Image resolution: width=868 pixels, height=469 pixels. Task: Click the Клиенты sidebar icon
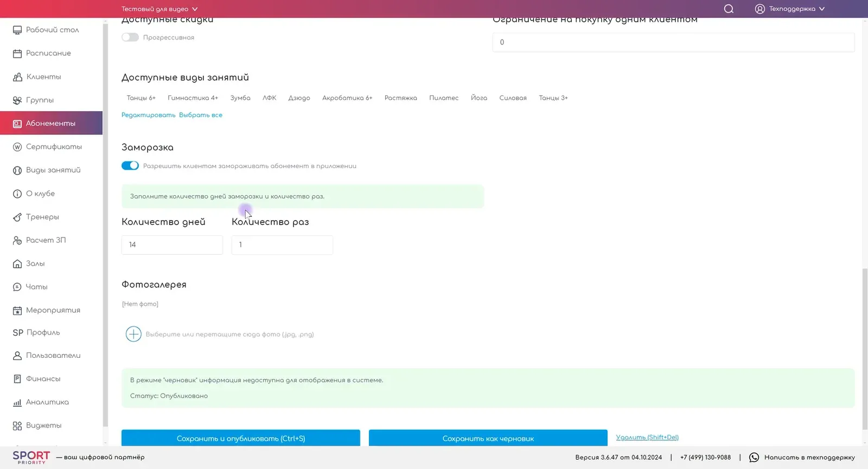point(17,77)
